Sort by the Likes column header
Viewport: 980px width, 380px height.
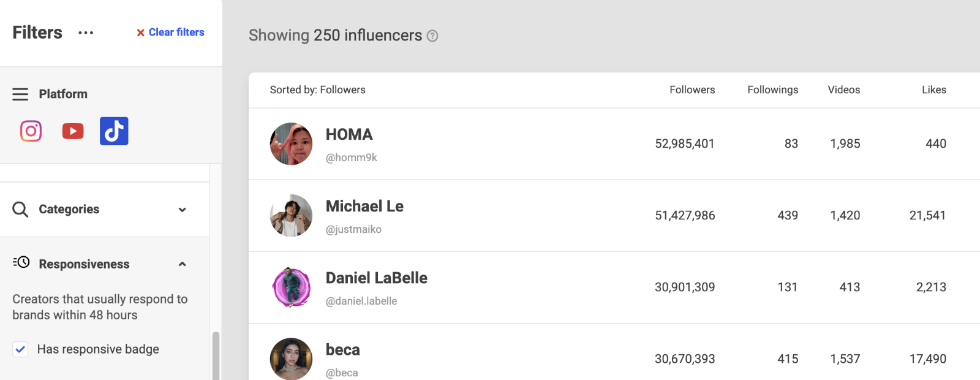click(934, 89)
